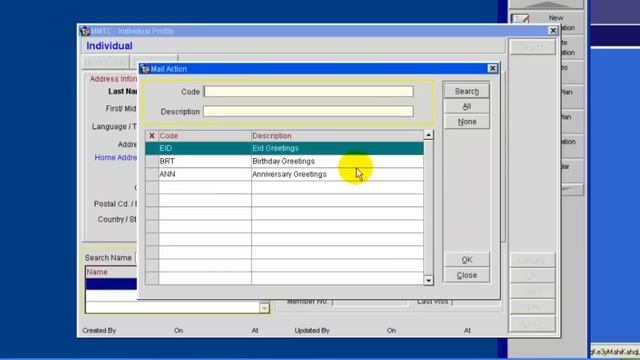This screenshot has width=640, height=360.
Task: Click the X column header in grid
Action: click(x=152, y=136)
